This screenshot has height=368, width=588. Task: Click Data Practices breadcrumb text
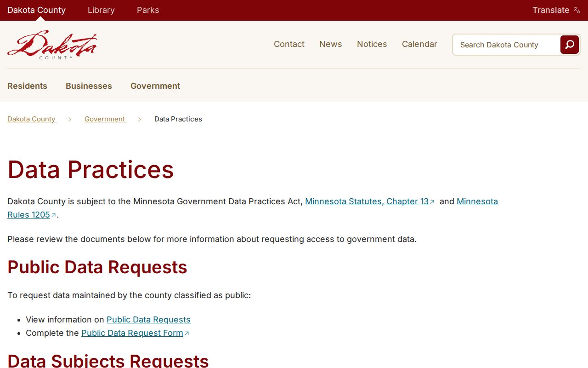pos(178,119)
